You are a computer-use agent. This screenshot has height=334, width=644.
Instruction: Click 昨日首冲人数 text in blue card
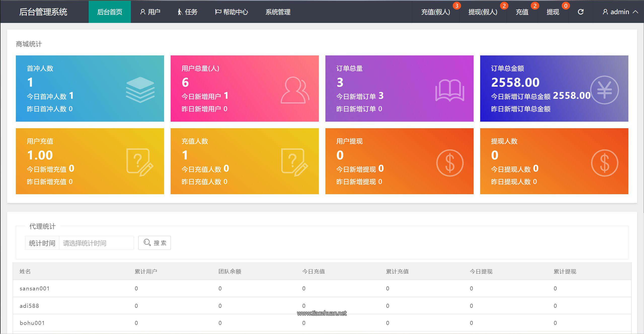(47, 109)
